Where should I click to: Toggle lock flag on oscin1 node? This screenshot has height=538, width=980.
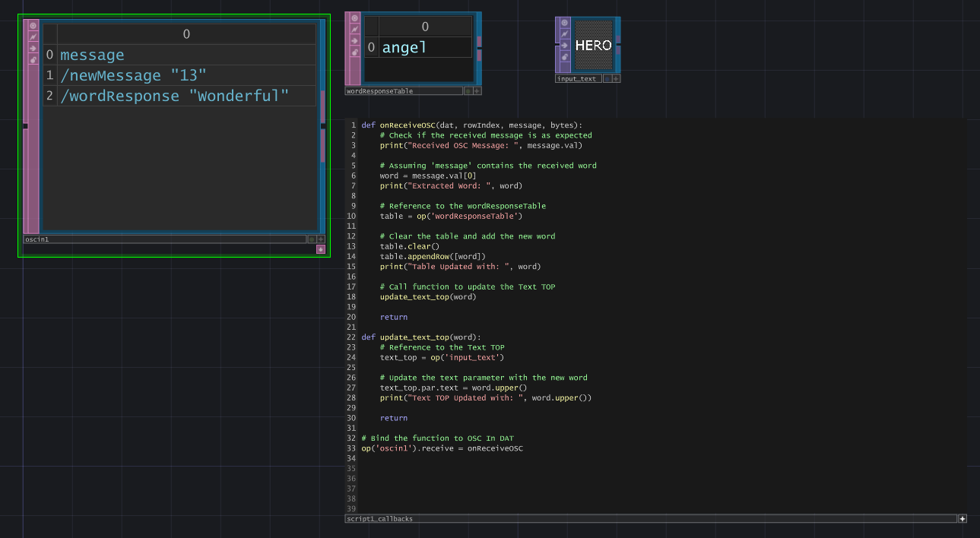point(33,59)
